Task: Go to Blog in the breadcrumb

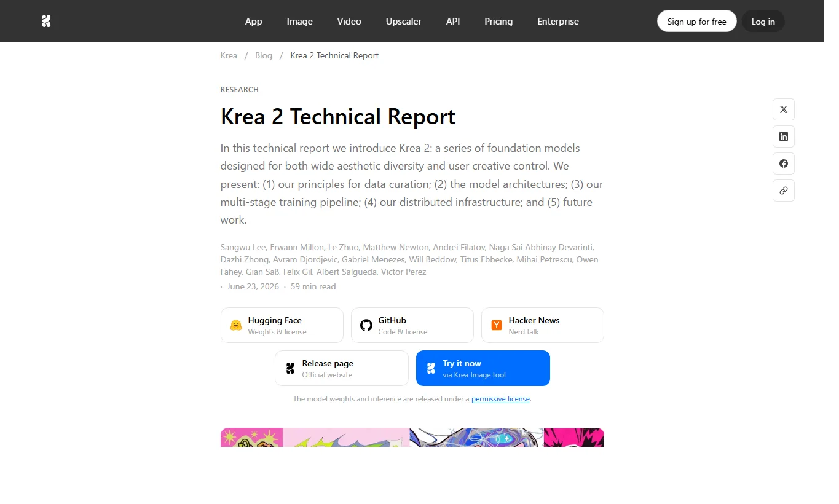Action: pos(264,55)
